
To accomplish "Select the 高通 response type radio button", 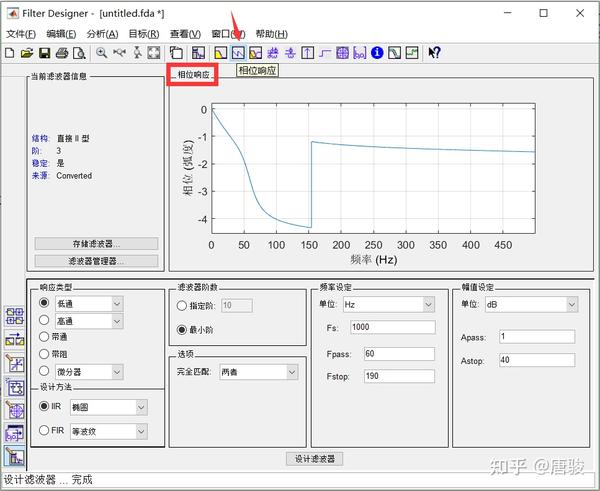I will tap(44, 320).
